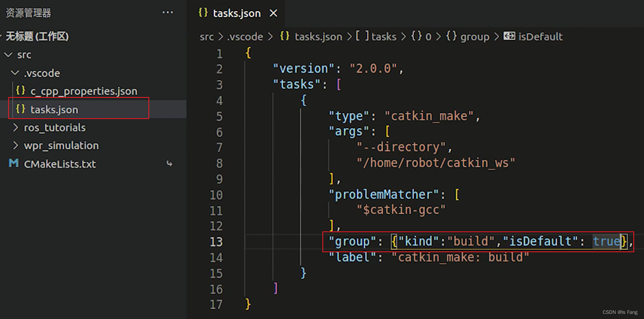Screen dimensions: 644x319
Task: Select the tasks array breadcrumb
Action: [x=384, y=37]
